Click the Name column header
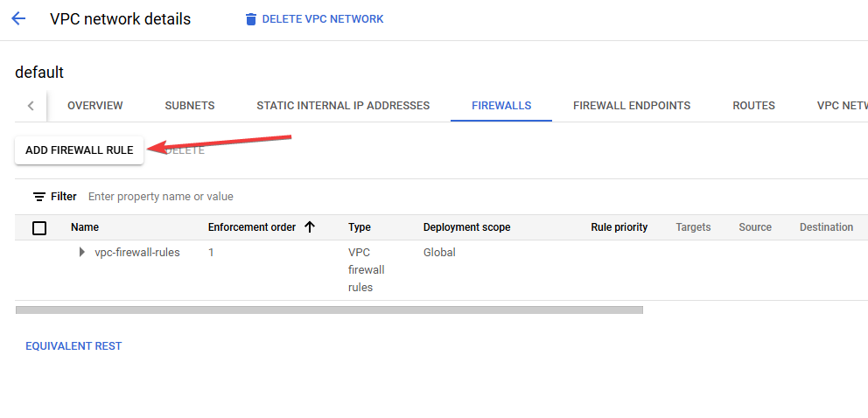Image resolution: width=868 pixels, height=418 pixels. coord(85,227)
